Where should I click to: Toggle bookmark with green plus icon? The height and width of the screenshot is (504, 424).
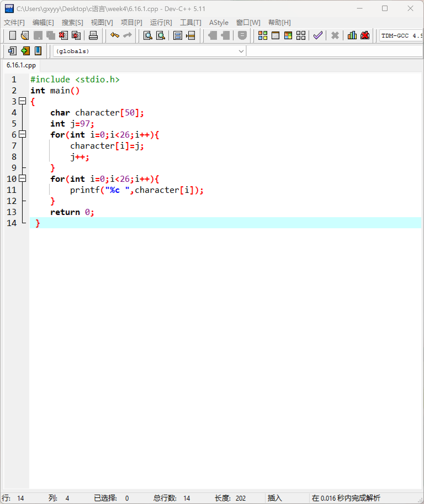(25, 51)
